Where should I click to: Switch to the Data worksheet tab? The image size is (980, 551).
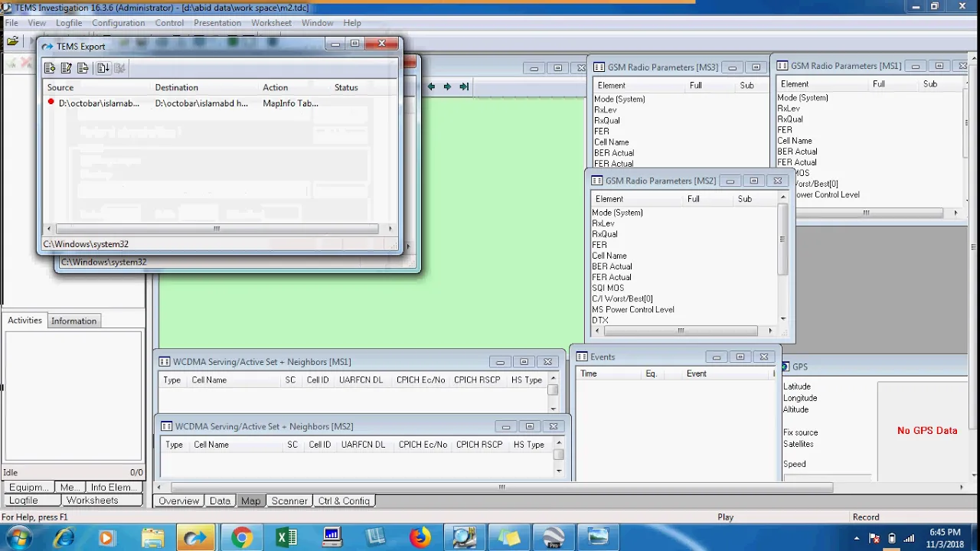(220, 501)
